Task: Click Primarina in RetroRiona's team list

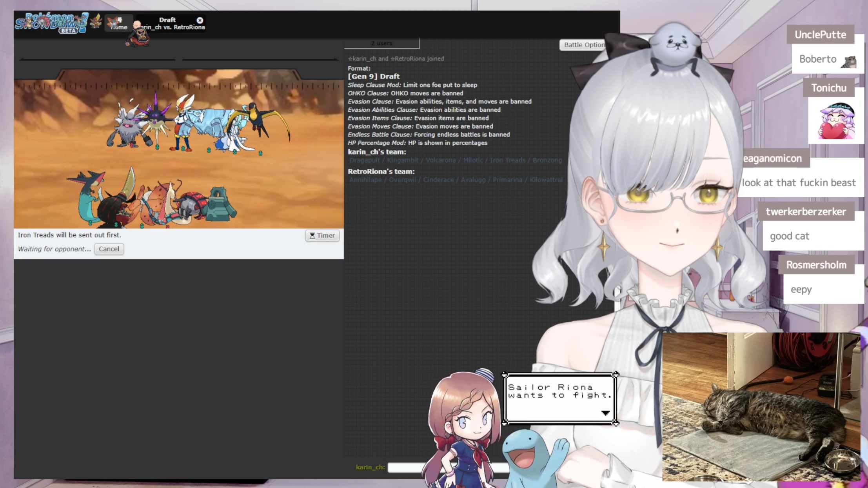Action: tap(507, 180)
